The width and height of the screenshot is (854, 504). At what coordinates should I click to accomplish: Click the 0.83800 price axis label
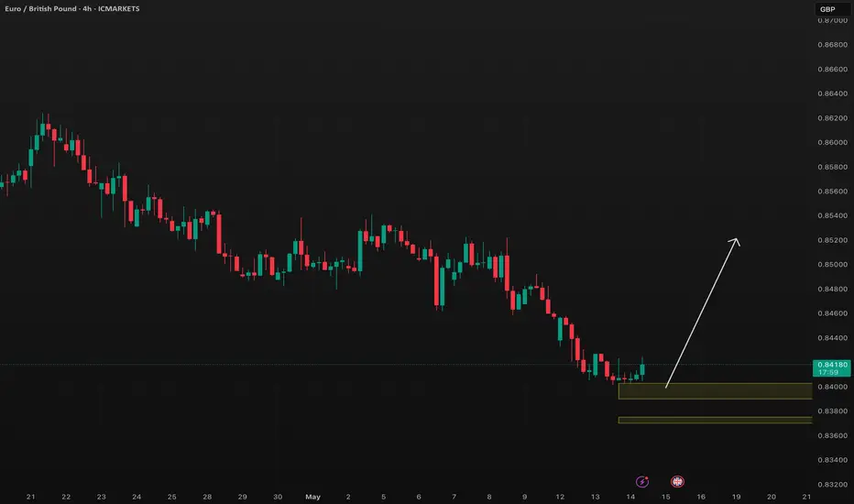tap(832, 411)
